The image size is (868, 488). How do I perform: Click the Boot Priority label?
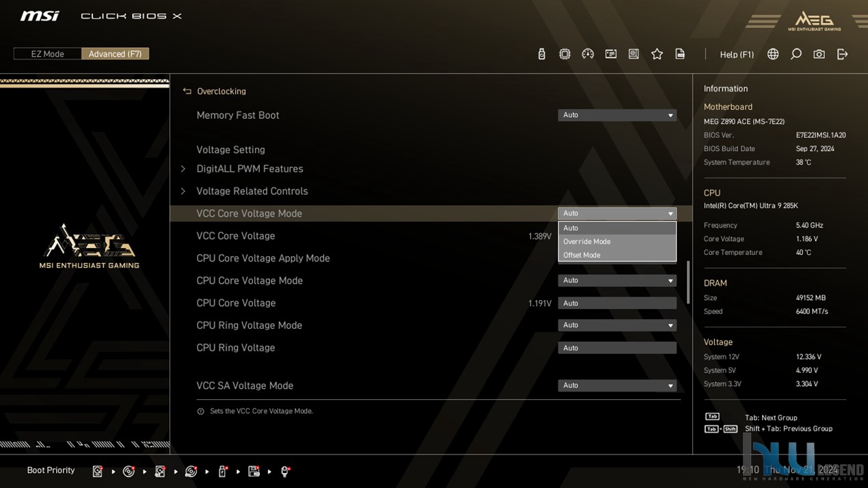pos(51,471)
